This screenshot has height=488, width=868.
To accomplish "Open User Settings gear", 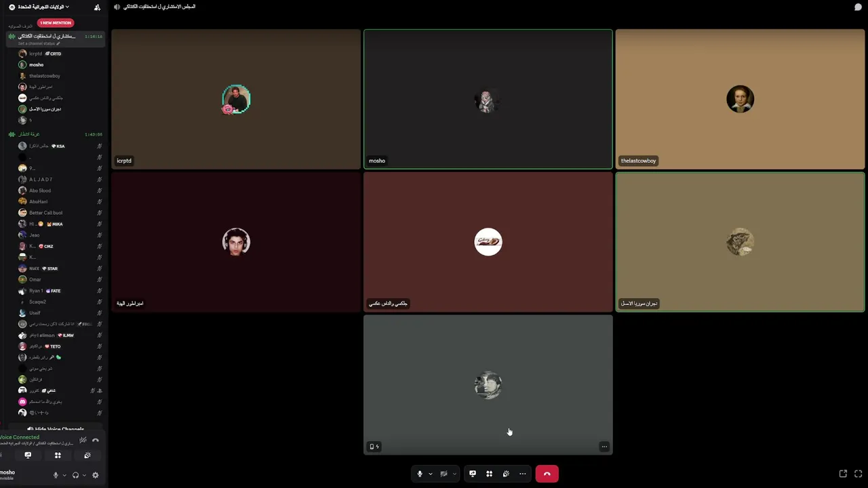I will coord(96,475).
